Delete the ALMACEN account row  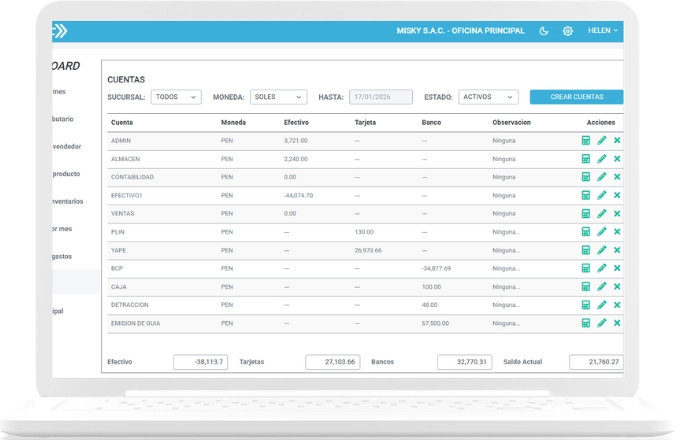[617, 159]
